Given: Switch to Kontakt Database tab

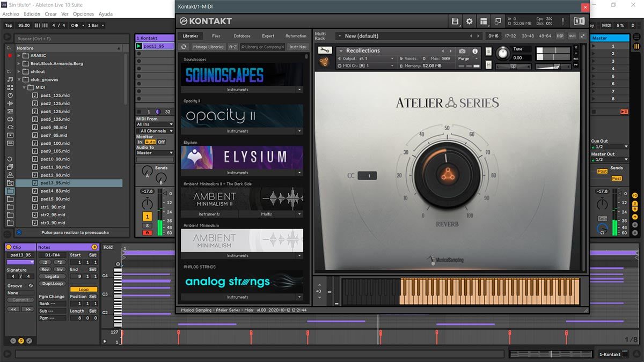Looking at the screenshot, I should [x=241, y=36].
